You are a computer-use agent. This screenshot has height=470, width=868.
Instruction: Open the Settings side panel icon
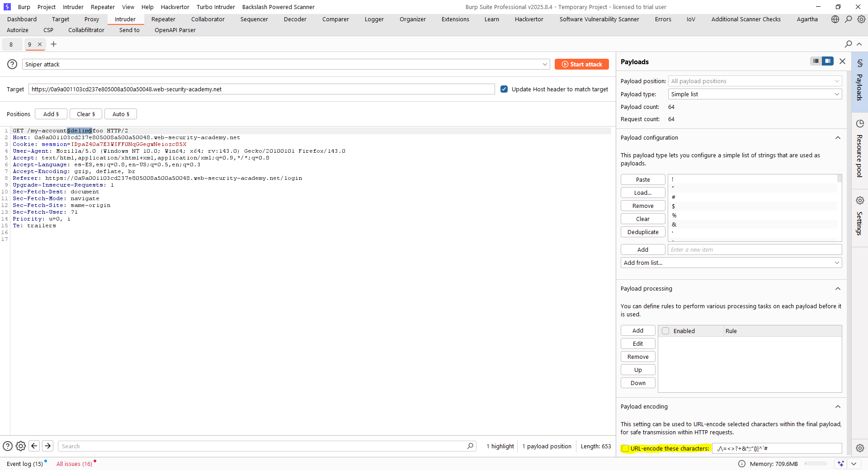[x=859, y=216]
